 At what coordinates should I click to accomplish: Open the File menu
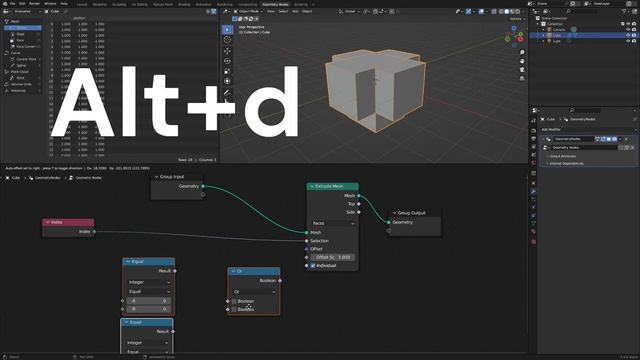click(13, 4)
